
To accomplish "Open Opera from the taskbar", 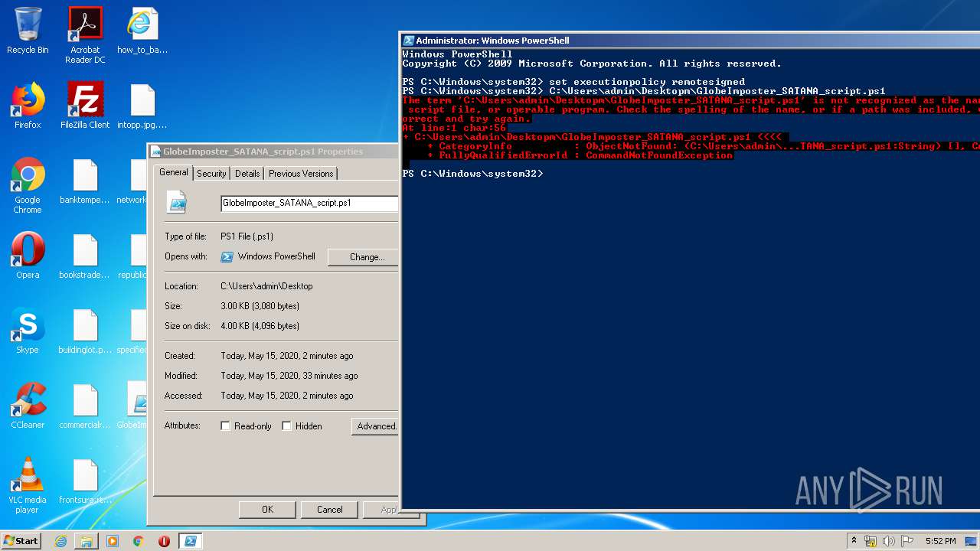I will pos(164,541).
